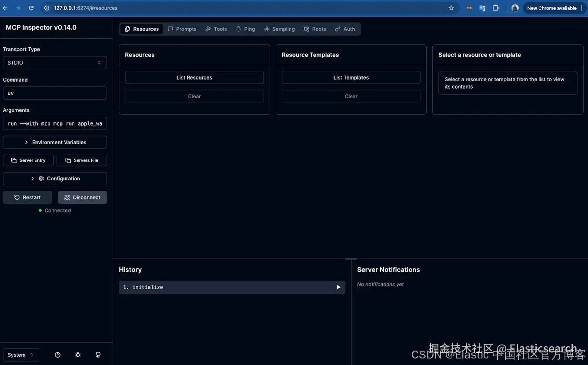The width and height of the screenshot is (588, 365).
Task: Switch to the Prompts tab
Action: [182, 29]
